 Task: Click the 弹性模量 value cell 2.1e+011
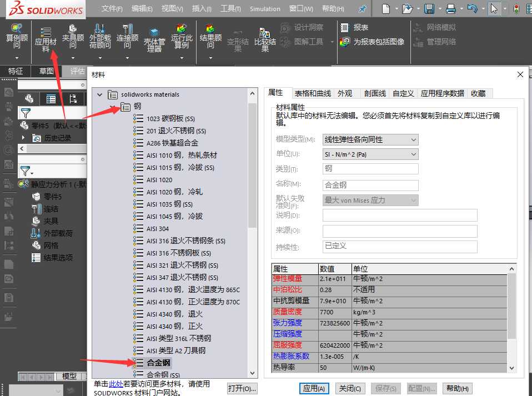tap(334, 279)
